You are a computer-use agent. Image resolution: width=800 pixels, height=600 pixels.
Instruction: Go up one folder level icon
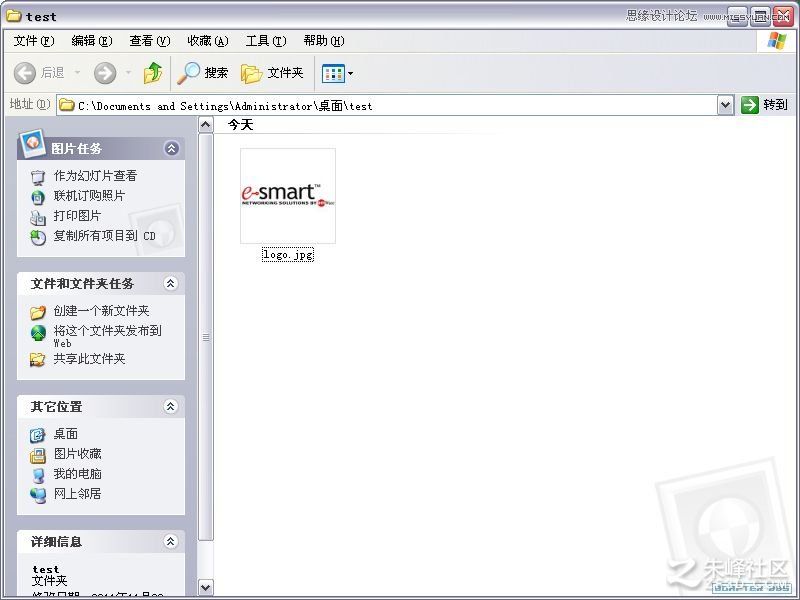click(x=153, y=73)
